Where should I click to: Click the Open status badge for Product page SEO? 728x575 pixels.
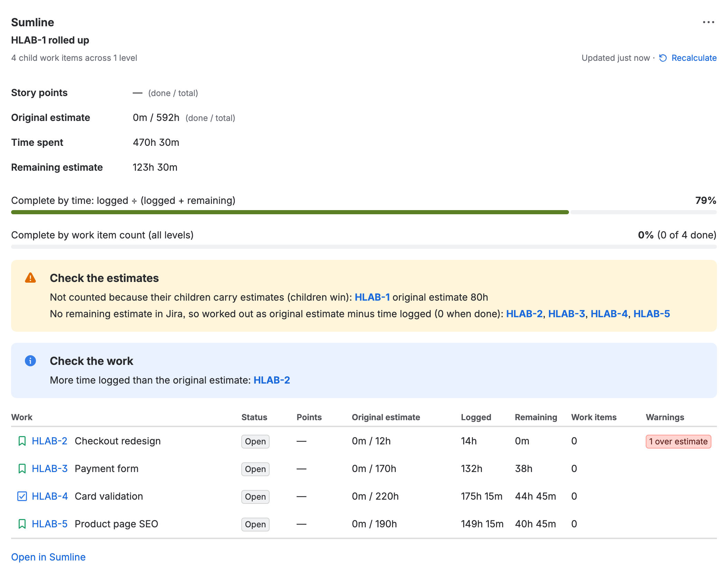pyautogui.click(x=255, y=524)
